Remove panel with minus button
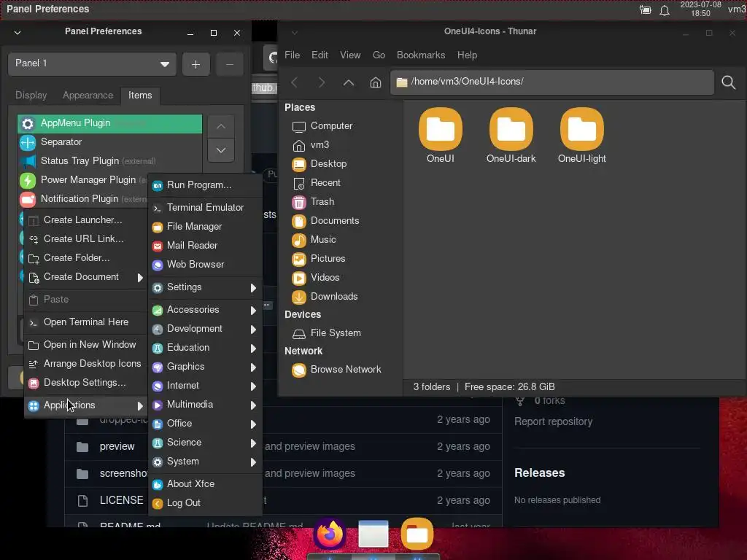Image resolution: width=747 pixels, height=560 pixels. click(230, 64)
